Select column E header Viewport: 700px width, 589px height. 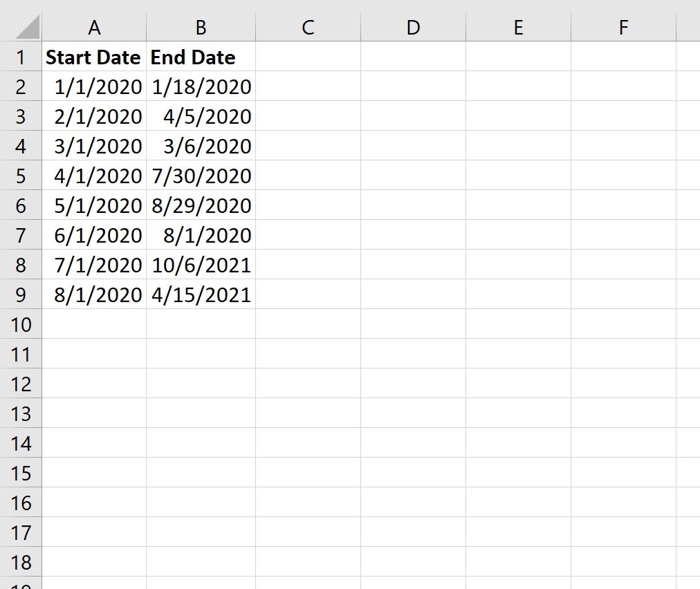(518, 28)
